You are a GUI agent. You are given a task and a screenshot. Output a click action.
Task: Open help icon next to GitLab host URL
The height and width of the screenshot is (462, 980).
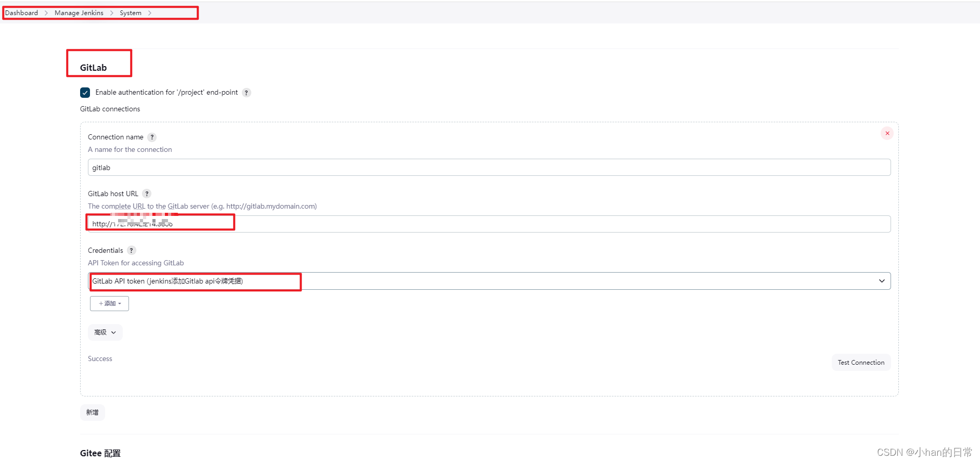tap(147, 194)
